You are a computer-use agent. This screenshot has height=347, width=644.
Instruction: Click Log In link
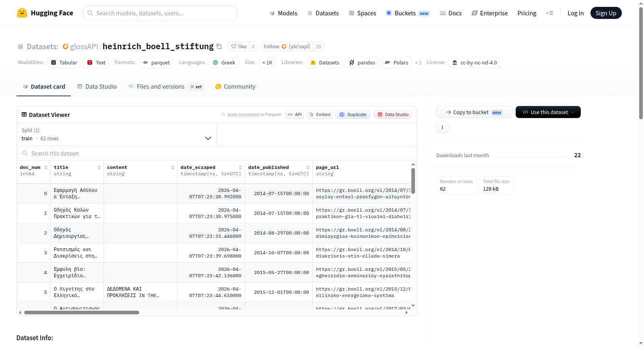point(576,13)
